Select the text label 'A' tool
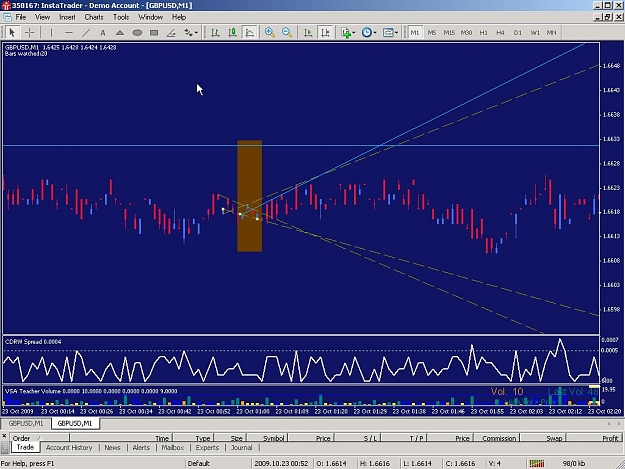Image resolution: width=625 pixels, height=469 pixels. tap(103, 33)
